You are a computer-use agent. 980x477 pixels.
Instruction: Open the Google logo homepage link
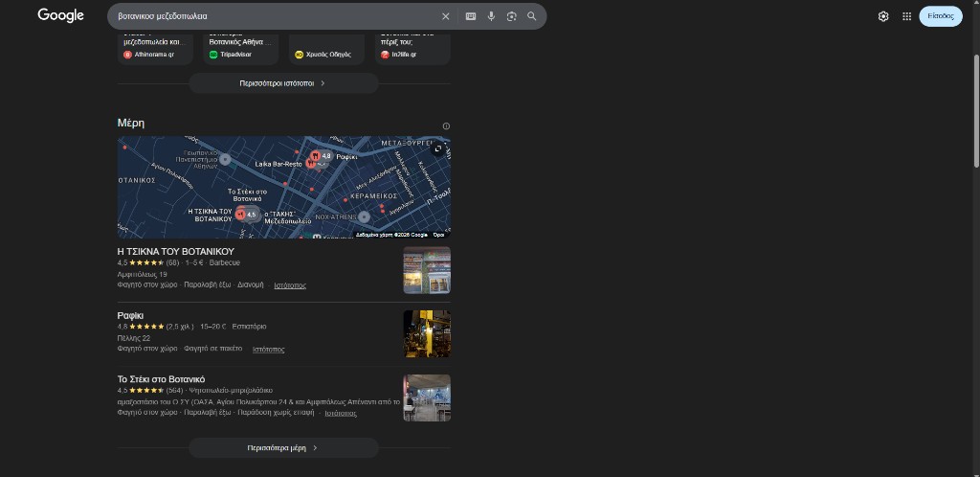[x=60, y=15]
